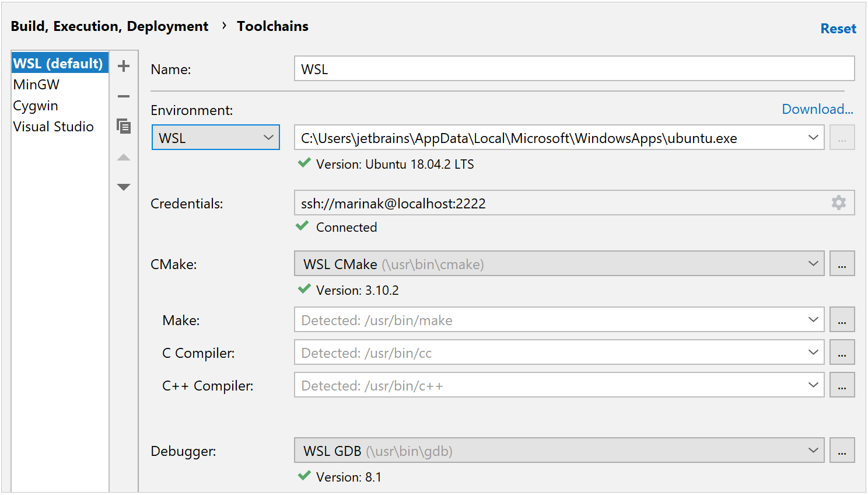Click the Credentials ssh field

(575, 203)
